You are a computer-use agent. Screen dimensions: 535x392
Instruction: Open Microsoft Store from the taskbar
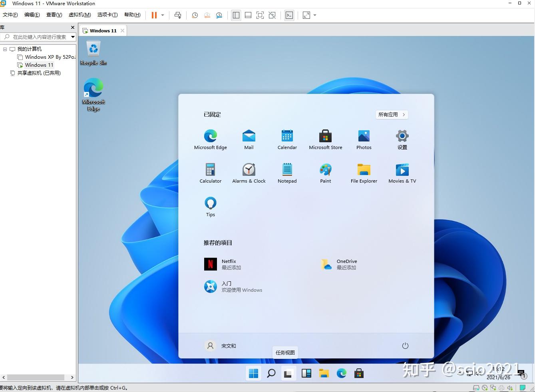(x=359, y=374)
